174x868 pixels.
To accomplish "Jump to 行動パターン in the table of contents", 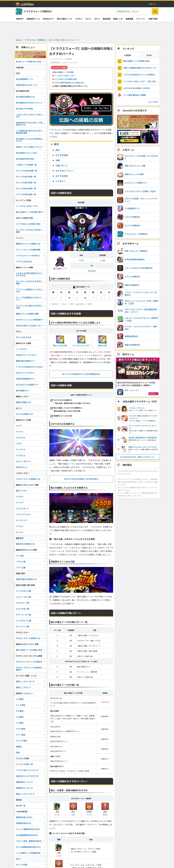I will pyautogui.click(x=61, y=165).
